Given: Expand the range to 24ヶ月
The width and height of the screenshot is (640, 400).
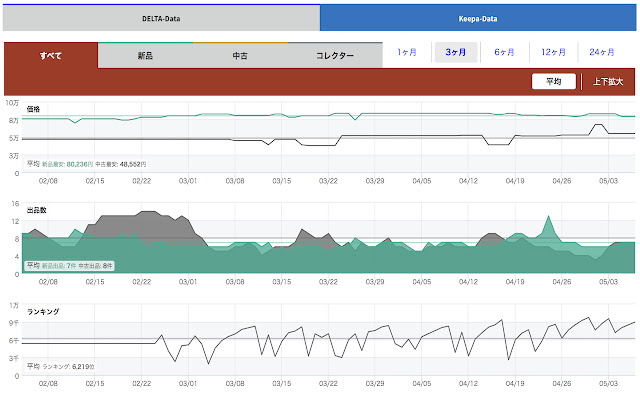Looking at the screenshot, I should pos(603,52).
